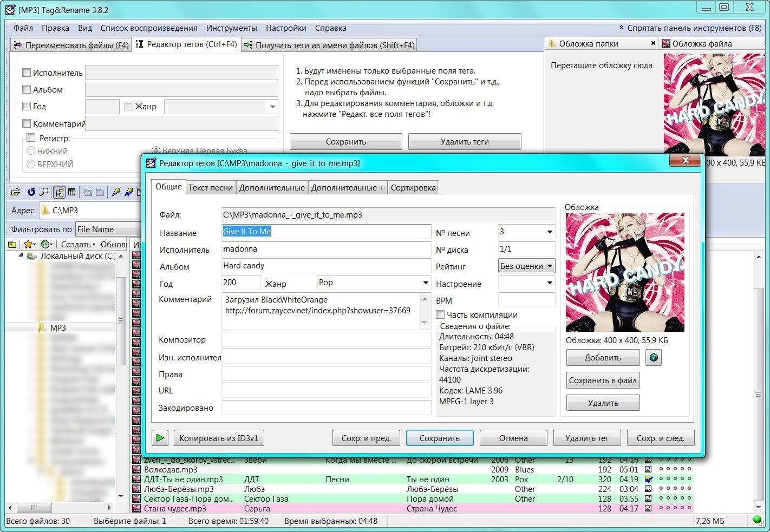Click the Удалить тег button

tap(587, 438)
